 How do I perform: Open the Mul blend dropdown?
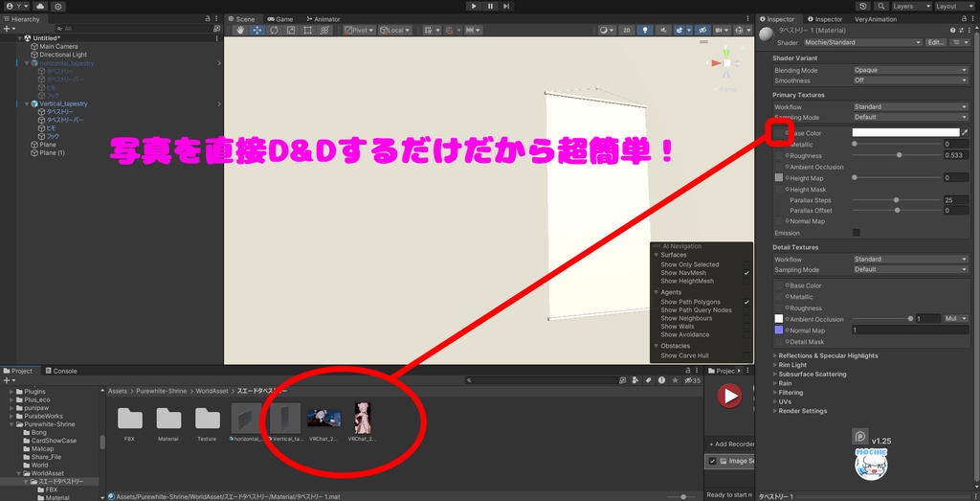[956, 318]
